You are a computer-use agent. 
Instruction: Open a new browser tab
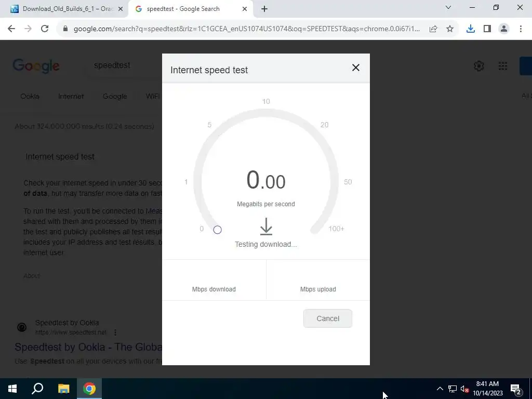(264, 9)
